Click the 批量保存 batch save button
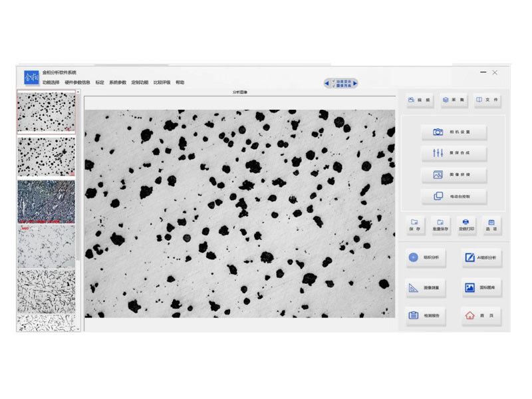This screenshot has height=399, width=532. click(440, 225)
